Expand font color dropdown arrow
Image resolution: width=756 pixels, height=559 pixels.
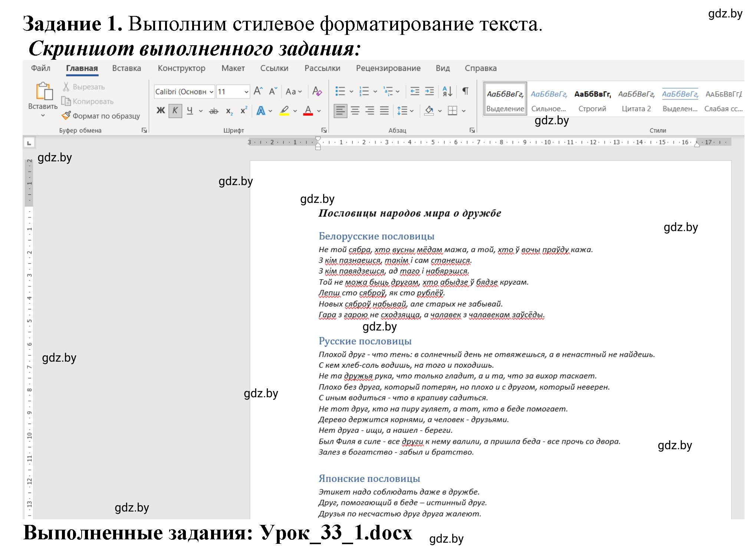[x=319, y=111]
